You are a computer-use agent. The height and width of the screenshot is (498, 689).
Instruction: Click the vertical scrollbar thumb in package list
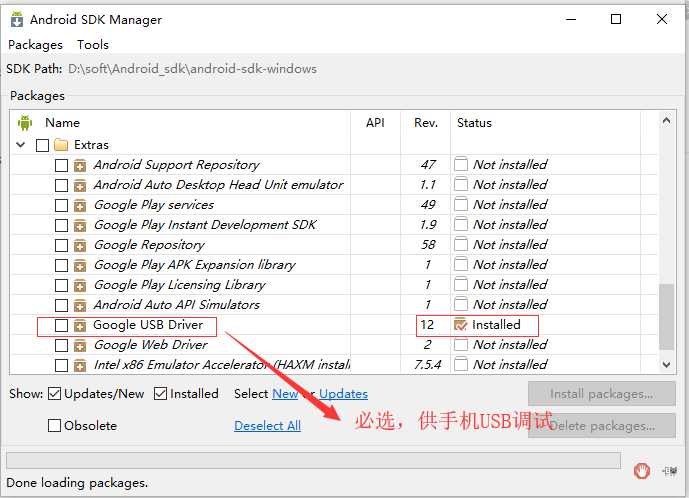(x=667, y=316)
